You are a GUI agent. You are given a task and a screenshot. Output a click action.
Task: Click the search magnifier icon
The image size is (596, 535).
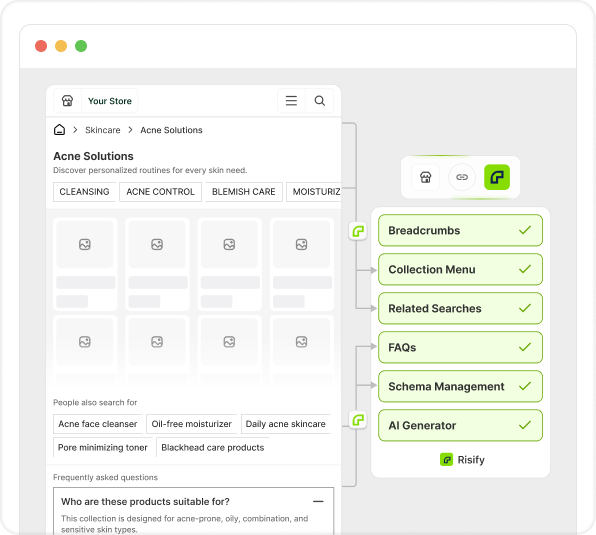pyautogui.click(x=320, y=101)
